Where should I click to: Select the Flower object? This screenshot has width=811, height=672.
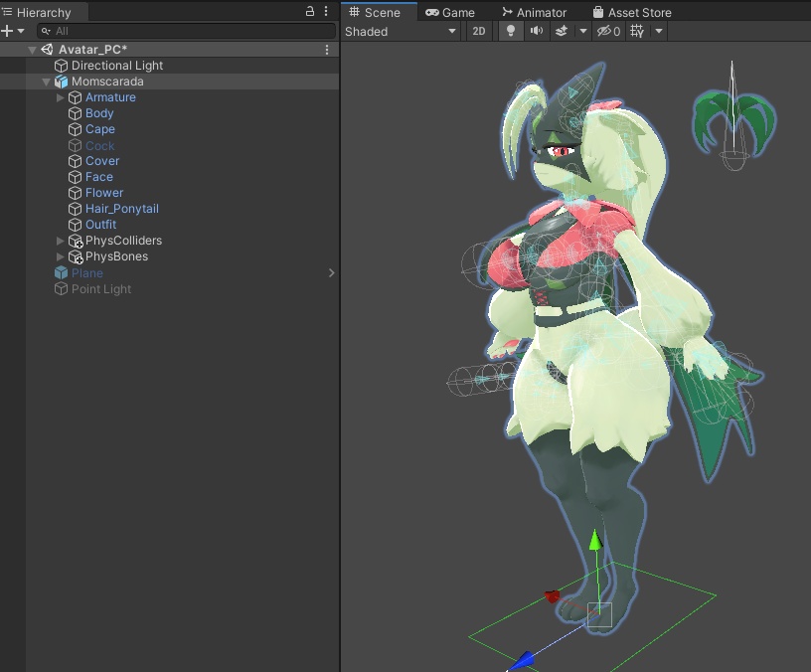pyautogui.click(x=104, y=193)
